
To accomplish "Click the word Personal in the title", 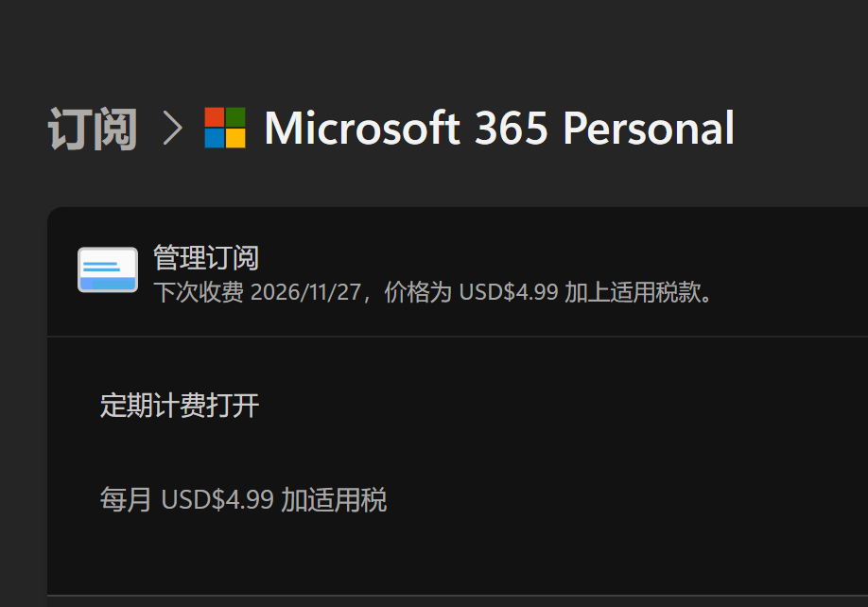I will tap(648, 128).
